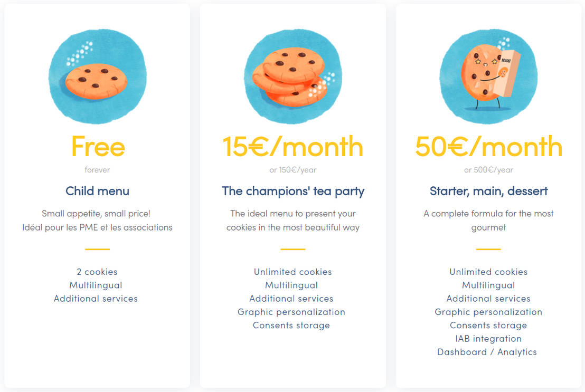
Task: Select the 50€/month price heading
Action: coord(488,147)
